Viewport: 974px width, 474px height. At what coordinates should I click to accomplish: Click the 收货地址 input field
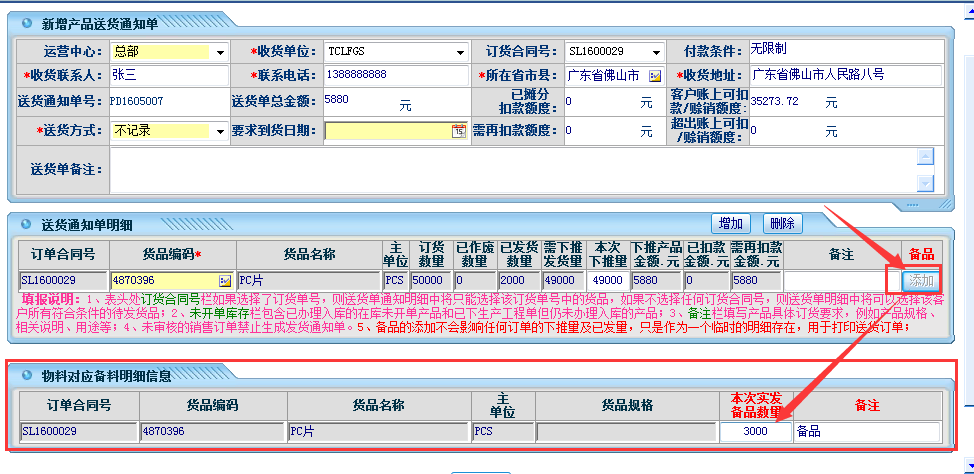click(x=845, y=76)
